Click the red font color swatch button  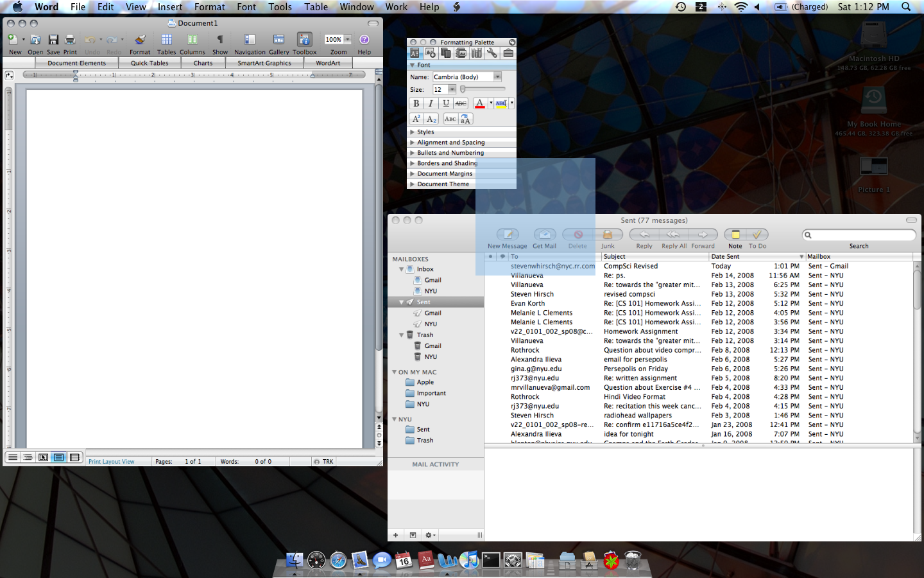tap(480, 103)
